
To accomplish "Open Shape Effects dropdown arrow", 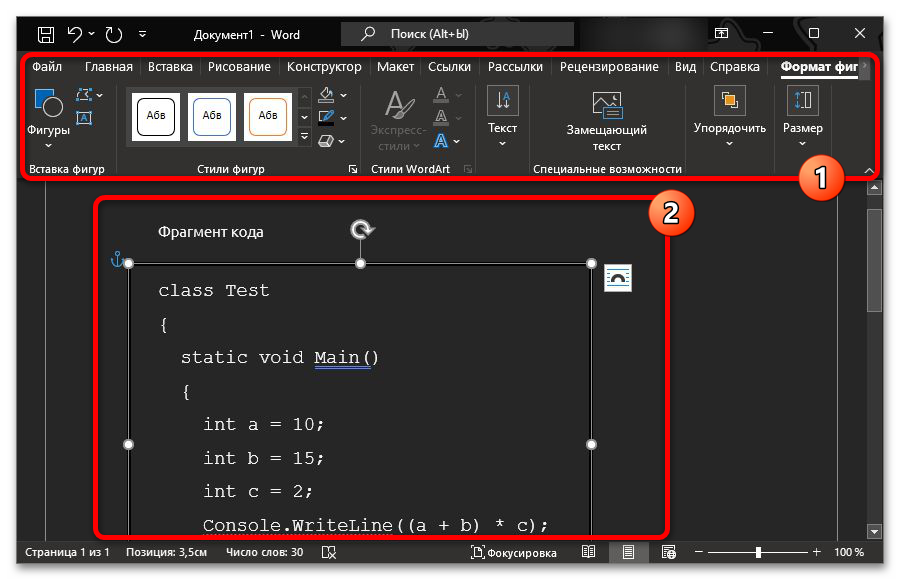I will click(x=342, y=141).
